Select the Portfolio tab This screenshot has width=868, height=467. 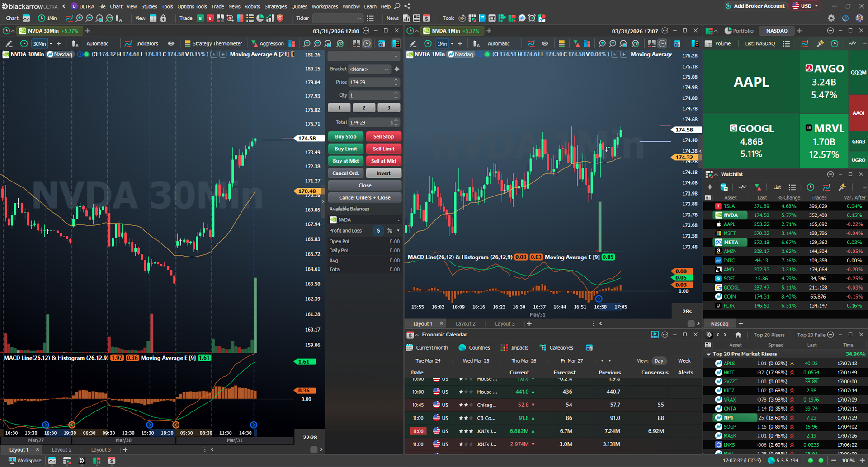pyautogui.click(x=739, y=31)
